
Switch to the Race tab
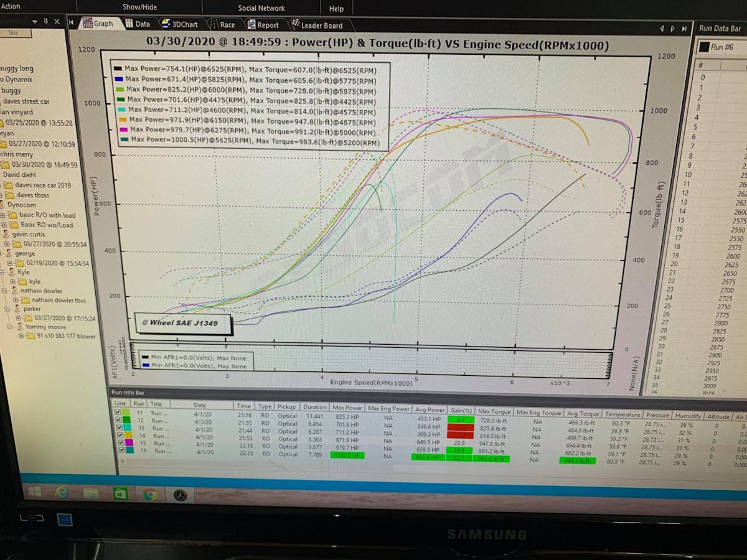coord(222,25)
